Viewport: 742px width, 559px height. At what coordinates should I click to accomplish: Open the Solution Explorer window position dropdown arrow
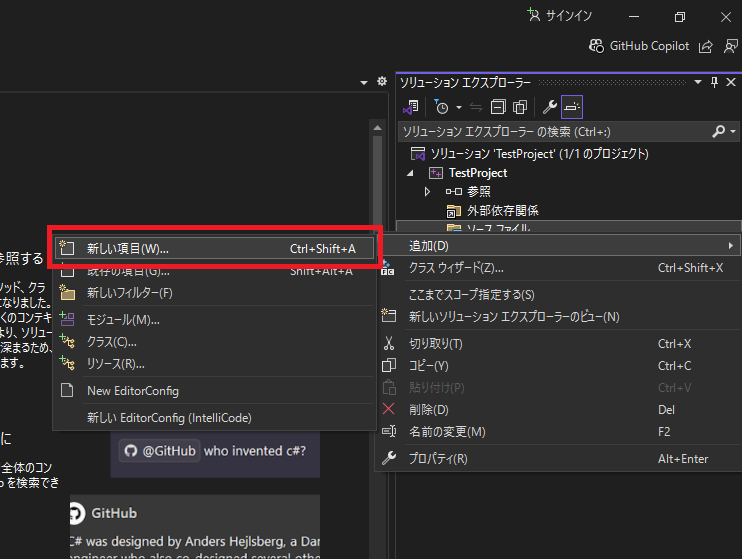699,82
